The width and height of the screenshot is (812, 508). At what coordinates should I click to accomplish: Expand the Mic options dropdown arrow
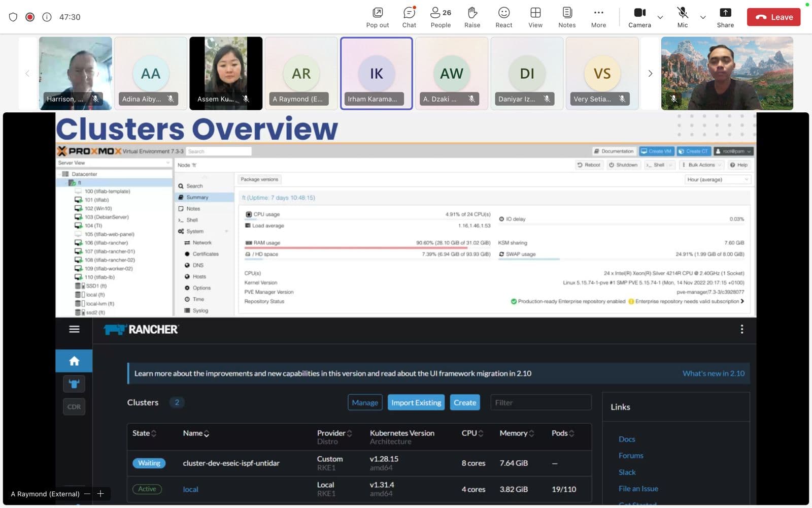[x=703, y=17]
